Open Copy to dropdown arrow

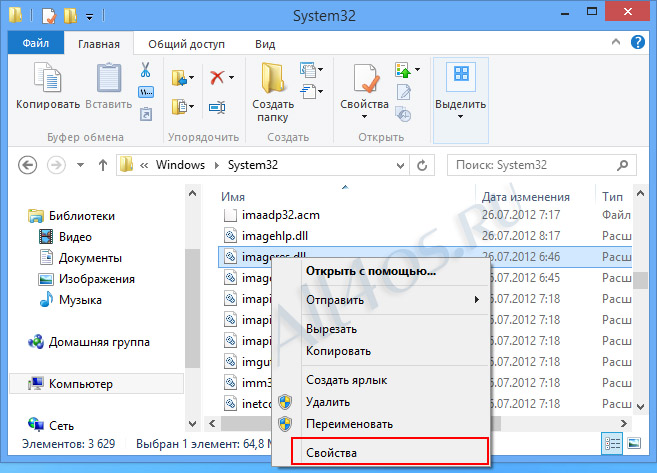tap(191, 106)
